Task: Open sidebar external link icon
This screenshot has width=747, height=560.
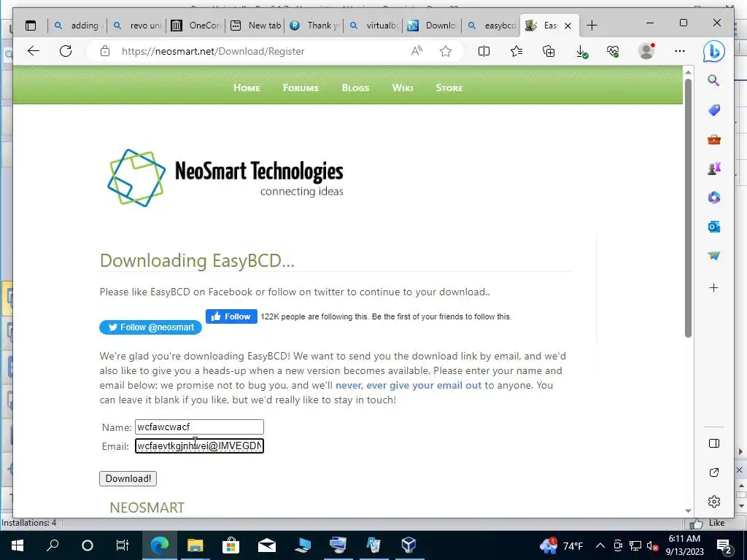Action: click(713, 472)
